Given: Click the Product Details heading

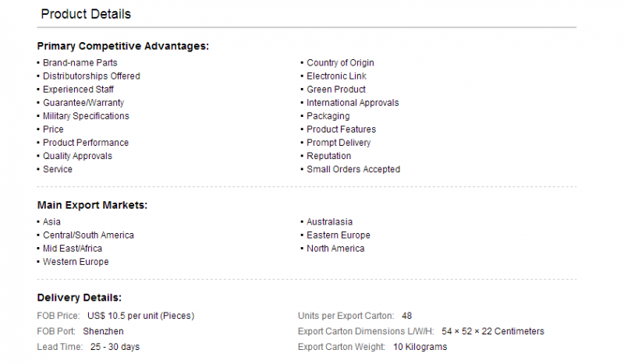Looking at the screenshot, I should click(x=86, y=14).
